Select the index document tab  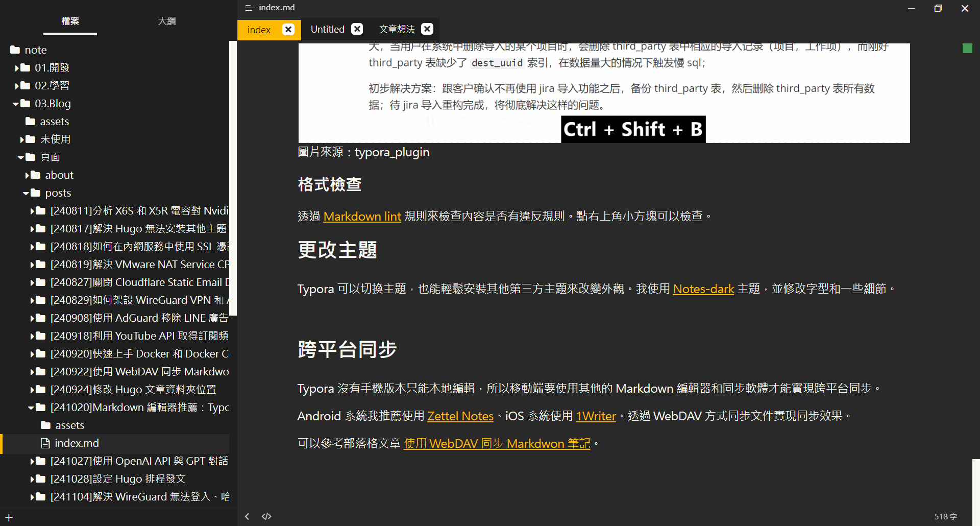(259, 30)
